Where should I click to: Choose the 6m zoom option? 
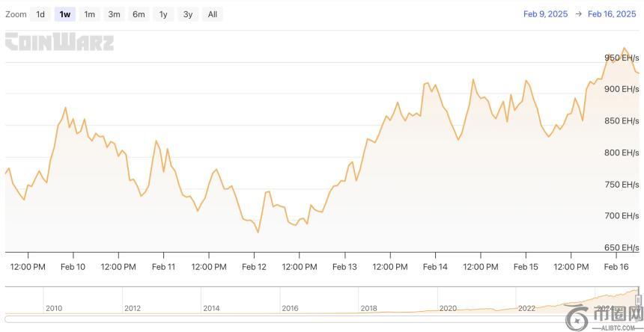[139, 14]
